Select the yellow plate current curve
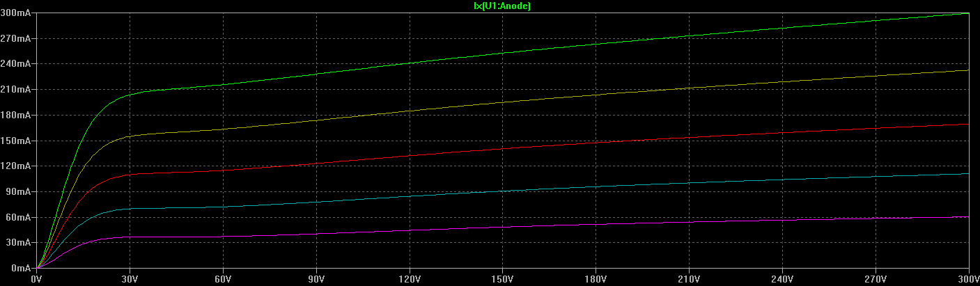 point(503,102)
